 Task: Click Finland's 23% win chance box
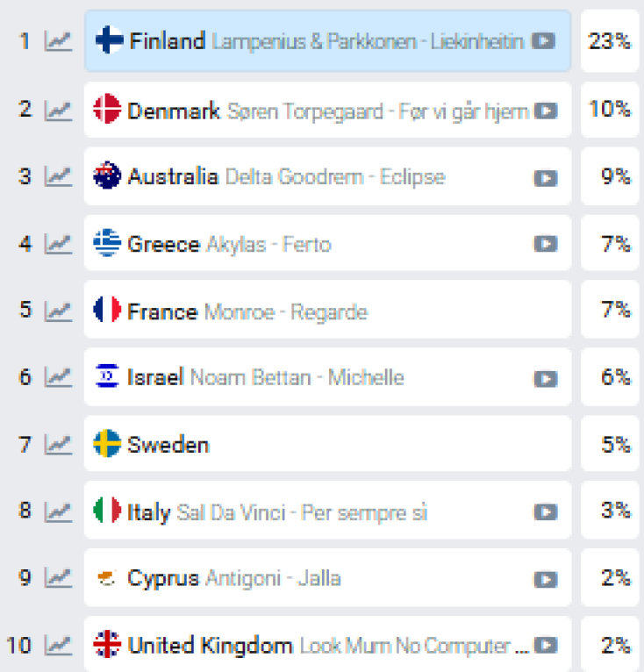610,41
